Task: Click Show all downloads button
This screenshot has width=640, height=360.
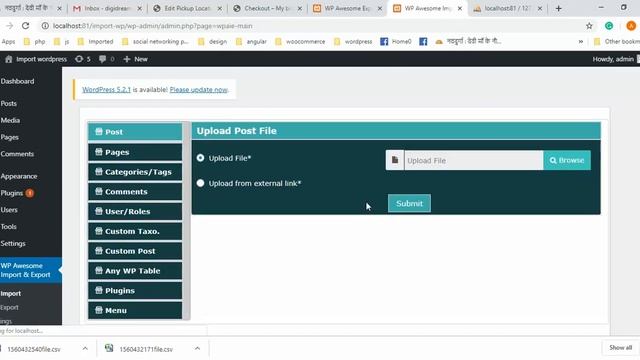Action: pyautogui.click(x=620, y=348)
